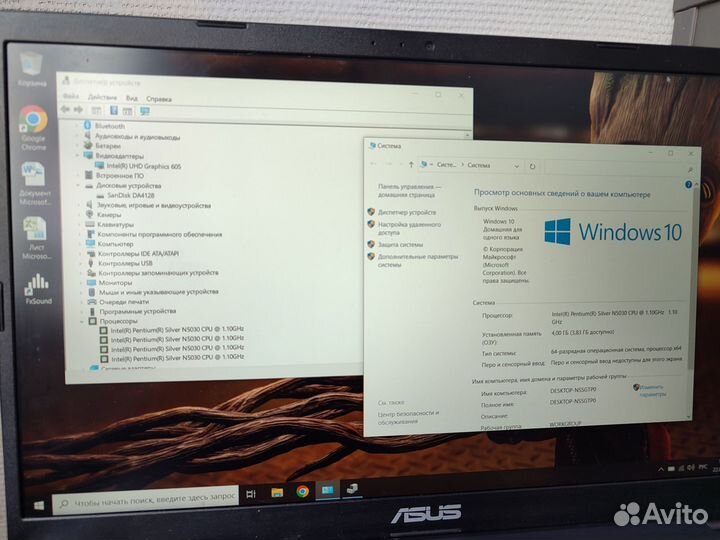Open the File menu in Device Manager
This screenshot has width=720, height=540.
click(x=71, y=96)
